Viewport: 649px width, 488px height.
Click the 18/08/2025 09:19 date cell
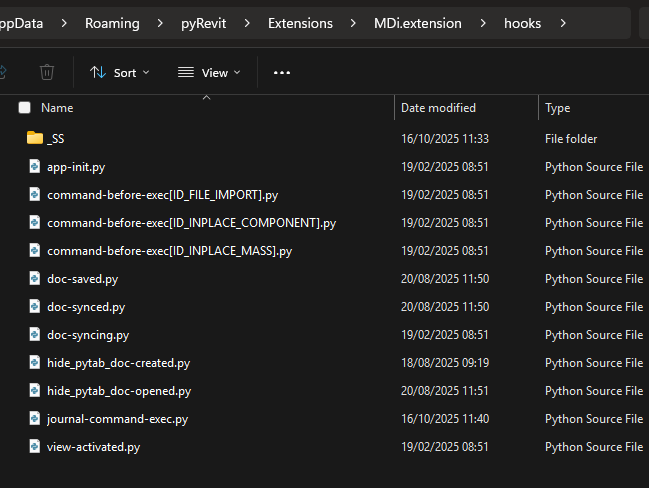(x=445, y=363)
